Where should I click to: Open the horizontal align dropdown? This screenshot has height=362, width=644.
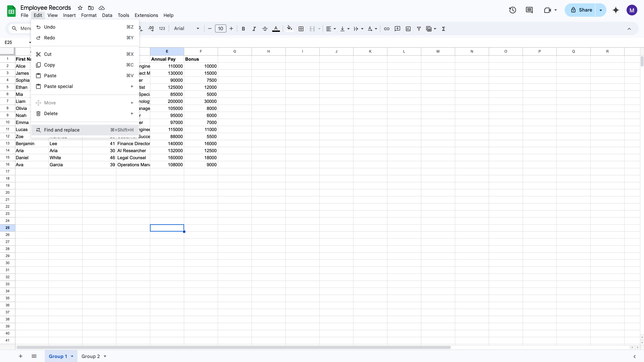pyautogui.click(x=331, y=29)
